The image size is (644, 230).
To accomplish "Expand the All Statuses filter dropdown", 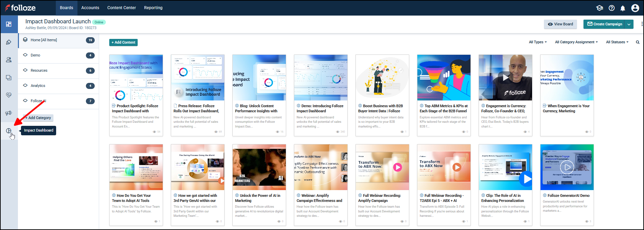I will [x=617, y=42].
